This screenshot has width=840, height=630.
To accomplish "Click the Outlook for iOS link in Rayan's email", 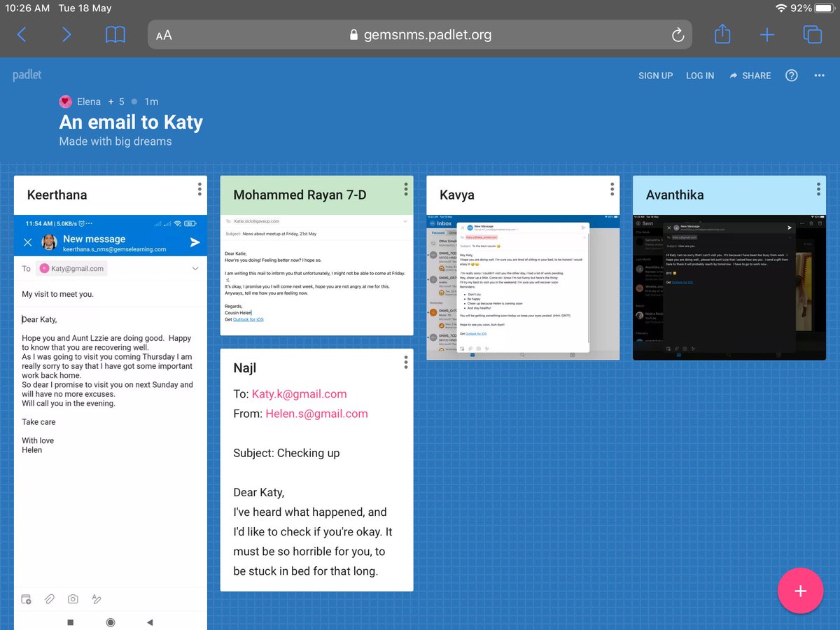I will coord(248,319).
